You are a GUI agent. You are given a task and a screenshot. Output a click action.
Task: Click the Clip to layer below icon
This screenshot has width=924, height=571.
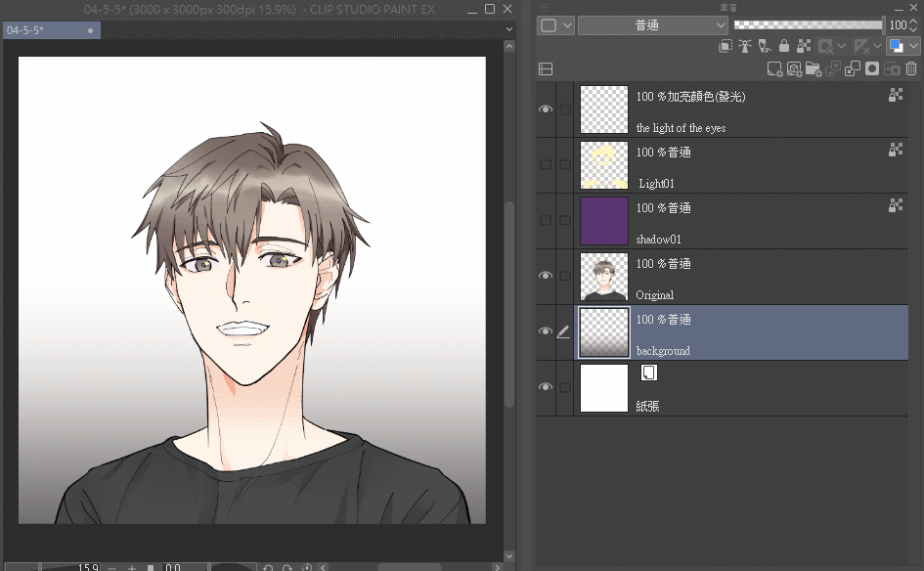click(x=726, y=46)
